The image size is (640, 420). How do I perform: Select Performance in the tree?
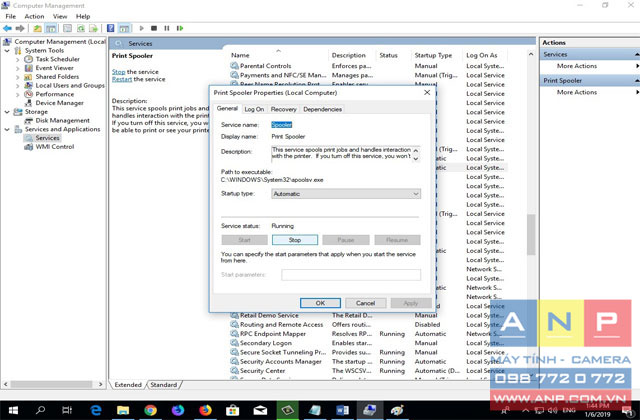point(55,94)
